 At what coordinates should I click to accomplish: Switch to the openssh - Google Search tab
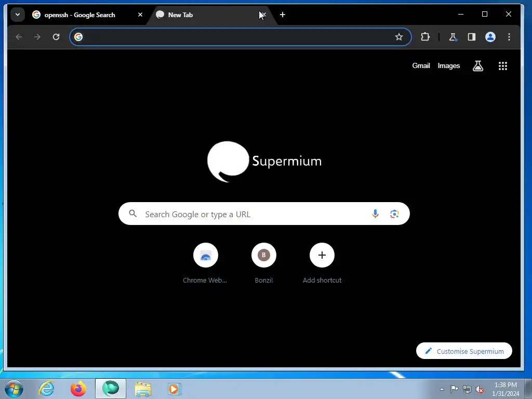pyautogui.click(x=79, y=15)
